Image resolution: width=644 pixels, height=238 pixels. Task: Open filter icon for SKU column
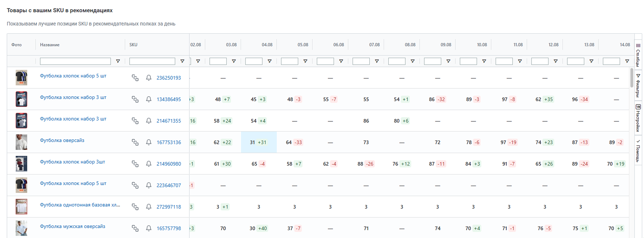(x=182, y=61)
